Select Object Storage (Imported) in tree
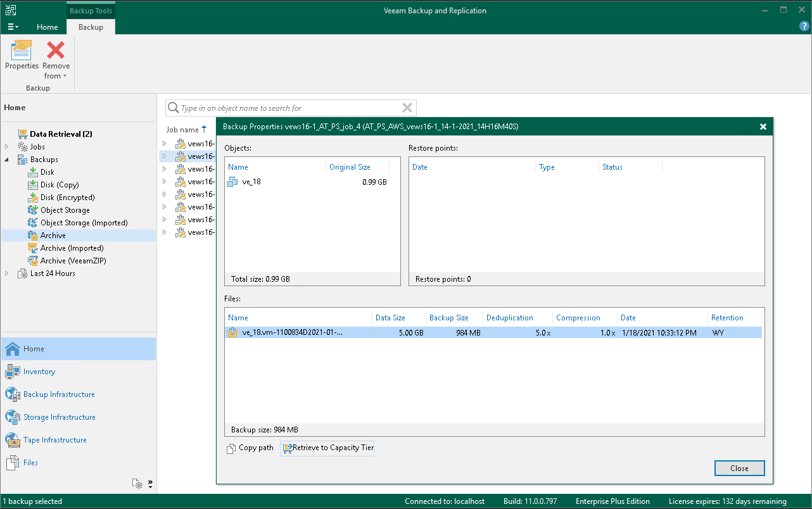Screen dimensions: 812x509 [84, 223]
